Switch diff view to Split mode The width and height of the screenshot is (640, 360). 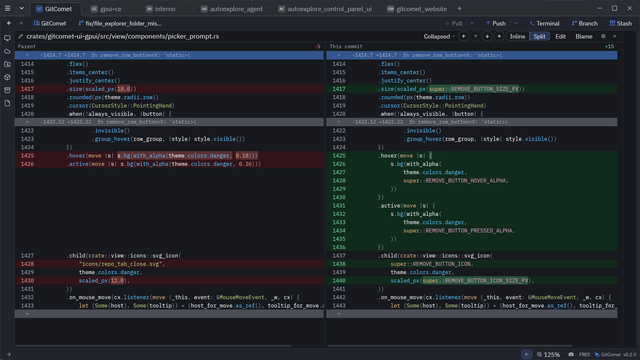tap(539, 36)
